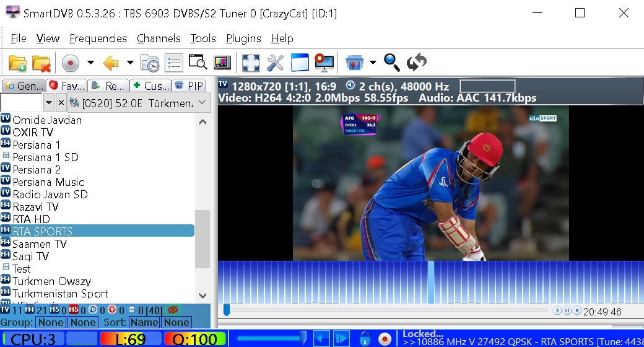This screenshot has height=347, width=644.
Task: Open the File menu
Action: pos(18,38)
